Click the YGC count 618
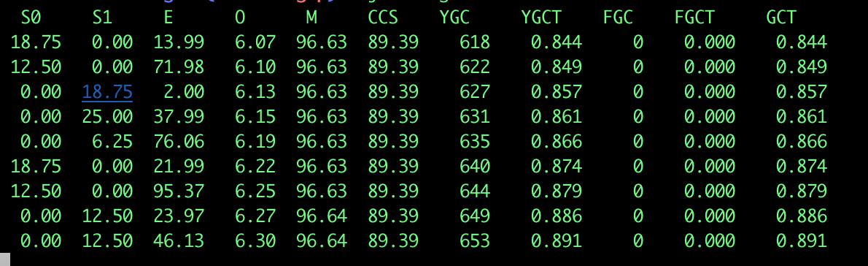 (x=474, y=42)
